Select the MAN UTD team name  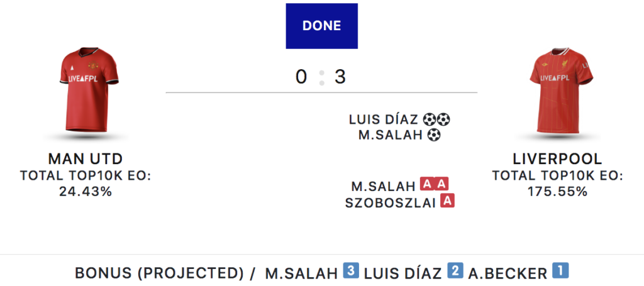point(85,159)
